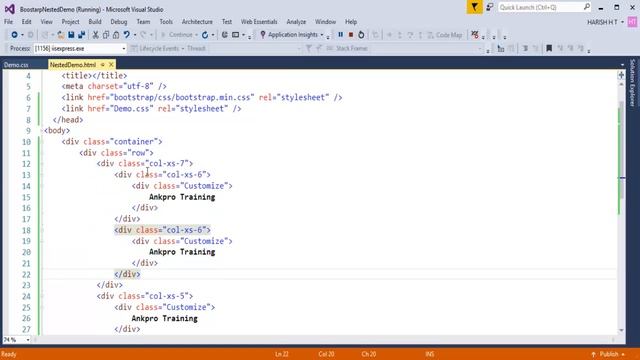Open the Edit menu
This screenshot has height=360, width=640.
coord(27,22)
